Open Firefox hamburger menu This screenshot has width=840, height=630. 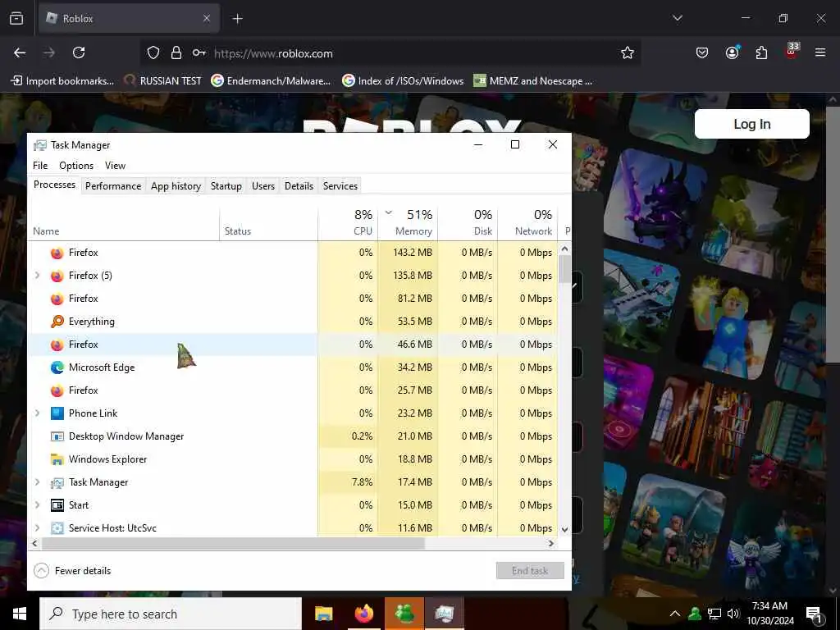[x=820, y=52]
